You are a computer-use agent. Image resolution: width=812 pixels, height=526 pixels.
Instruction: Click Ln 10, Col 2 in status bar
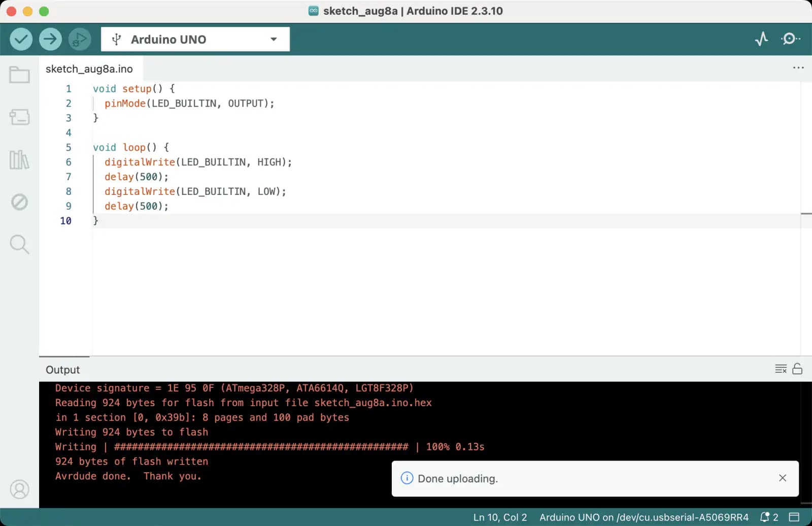click(x=500, y=517)
